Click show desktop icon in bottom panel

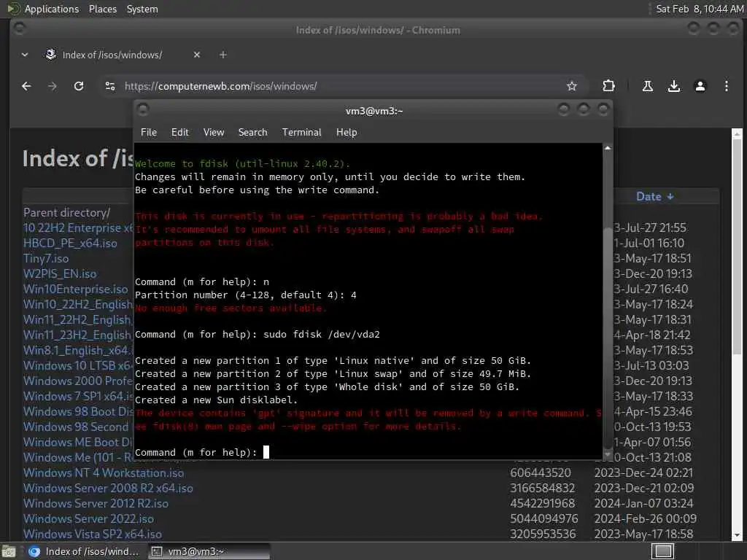coord(9,551)
